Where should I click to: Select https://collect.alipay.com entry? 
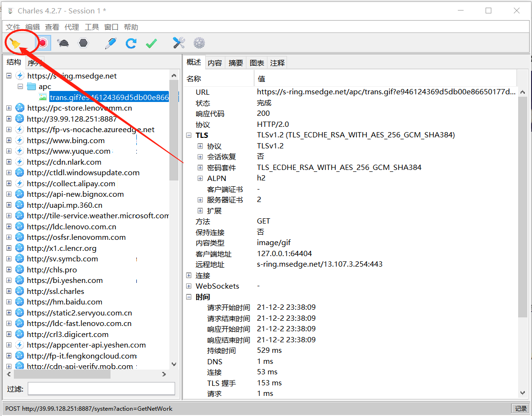71,183
